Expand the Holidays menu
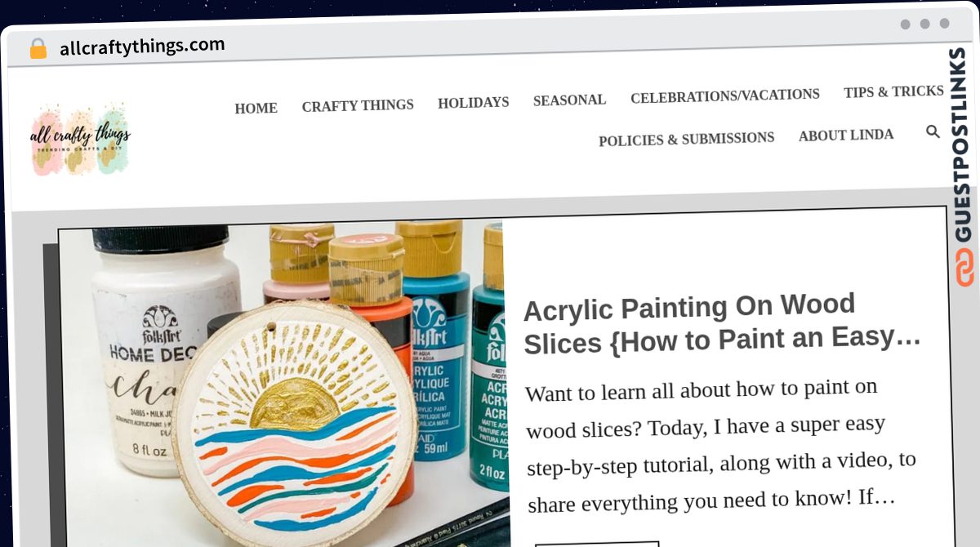The image size is (980, 547). (x=473, y=103)
